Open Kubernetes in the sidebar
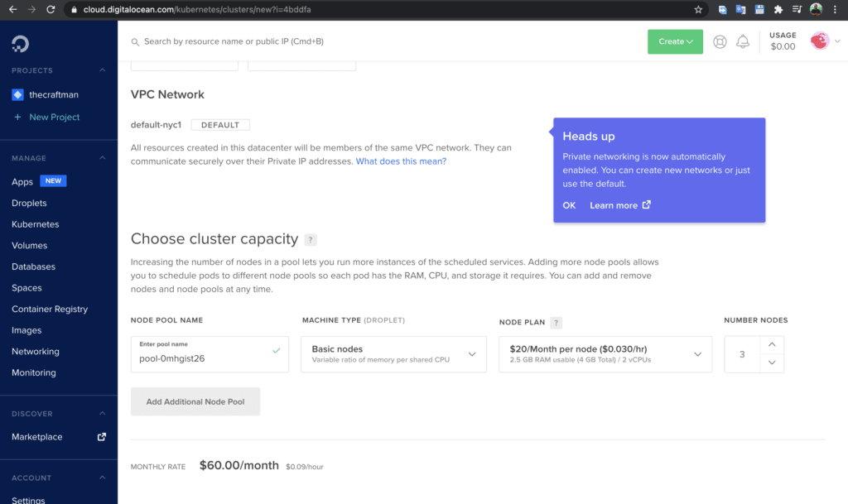Image resolution: width=848 pixels, height=504 pixels. (35, 224)
